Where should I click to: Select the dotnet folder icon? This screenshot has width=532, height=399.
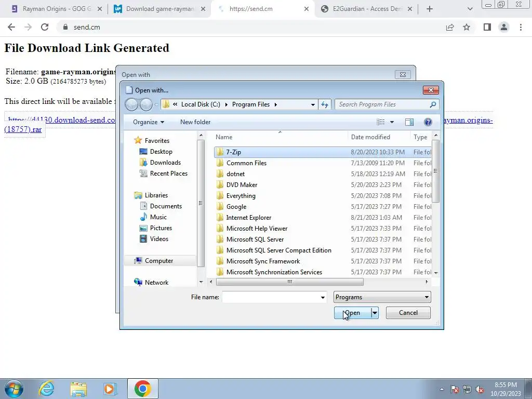pyautogui.click(x=220, y=174)
